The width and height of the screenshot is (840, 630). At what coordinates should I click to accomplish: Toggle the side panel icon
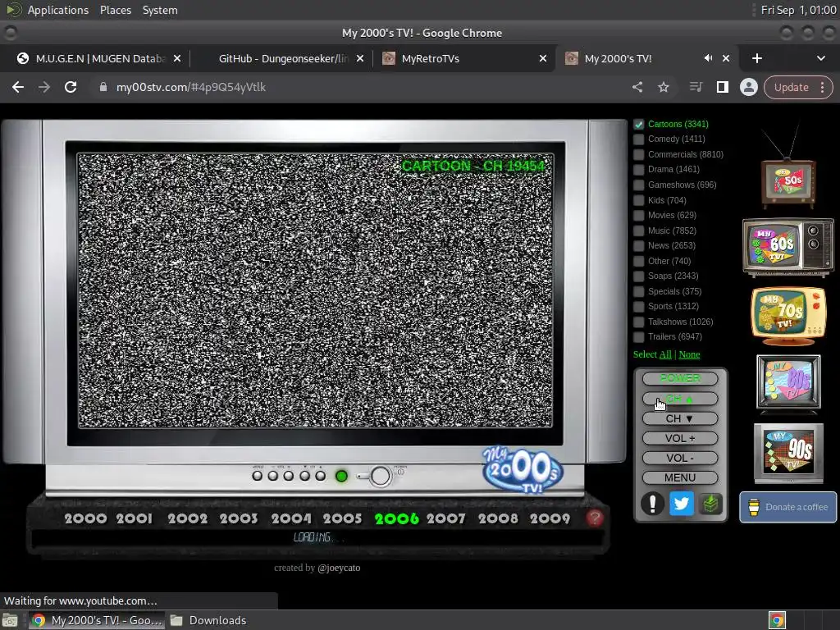click(722, 87)
